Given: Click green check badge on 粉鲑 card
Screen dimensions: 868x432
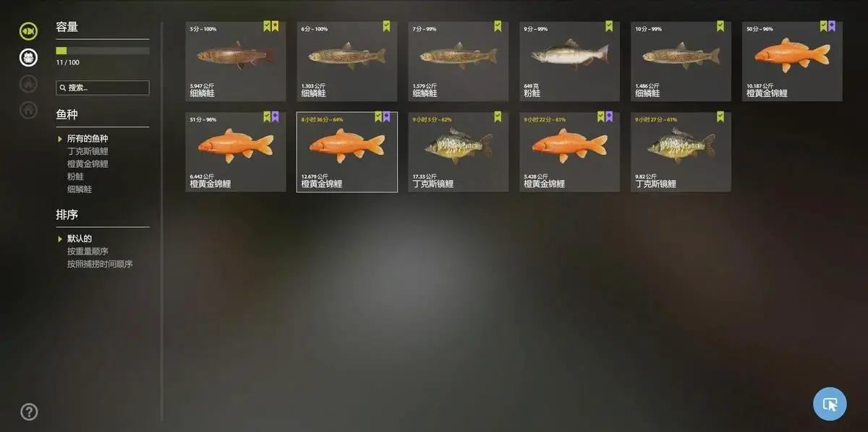Looking at the screenshot, I should click(609, 26).
